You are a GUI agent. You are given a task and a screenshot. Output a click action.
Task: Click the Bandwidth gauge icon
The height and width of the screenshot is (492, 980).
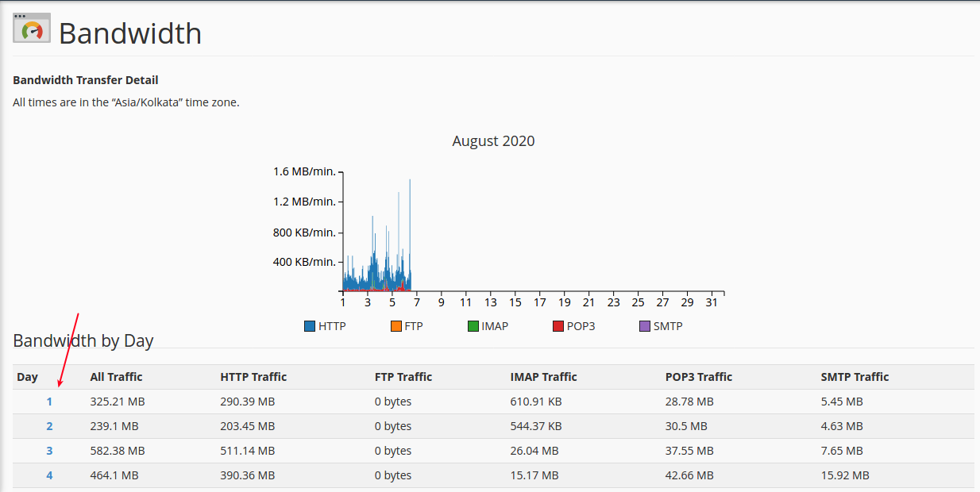point(32,29)
